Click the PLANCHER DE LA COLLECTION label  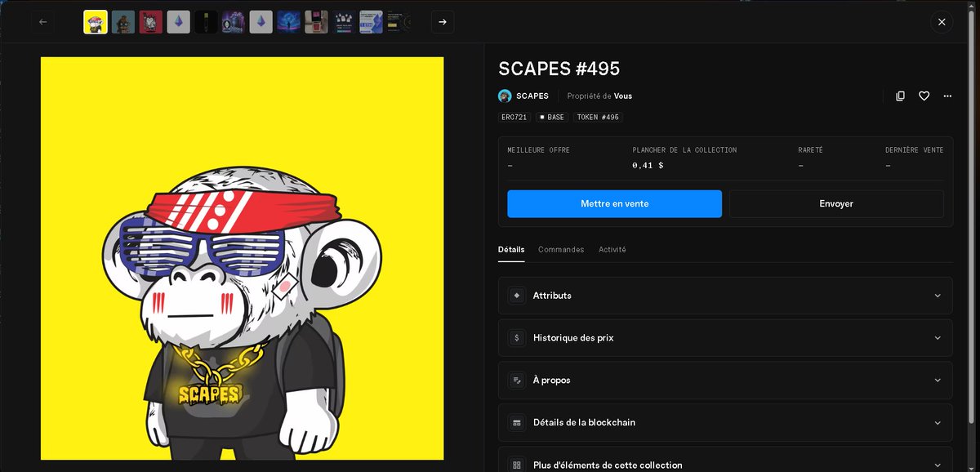click(x=684, y=150)
